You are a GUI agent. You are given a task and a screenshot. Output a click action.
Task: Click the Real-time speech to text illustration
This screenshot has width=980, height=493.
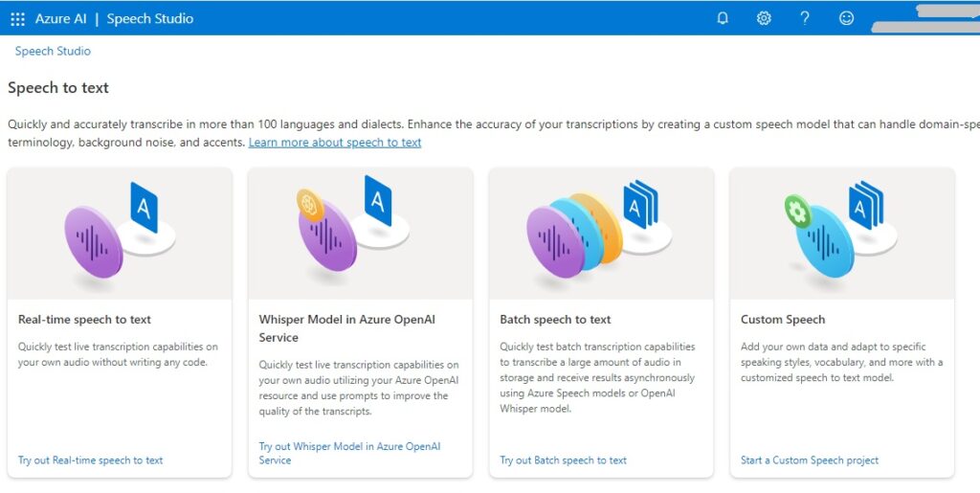tap(119, 234)
